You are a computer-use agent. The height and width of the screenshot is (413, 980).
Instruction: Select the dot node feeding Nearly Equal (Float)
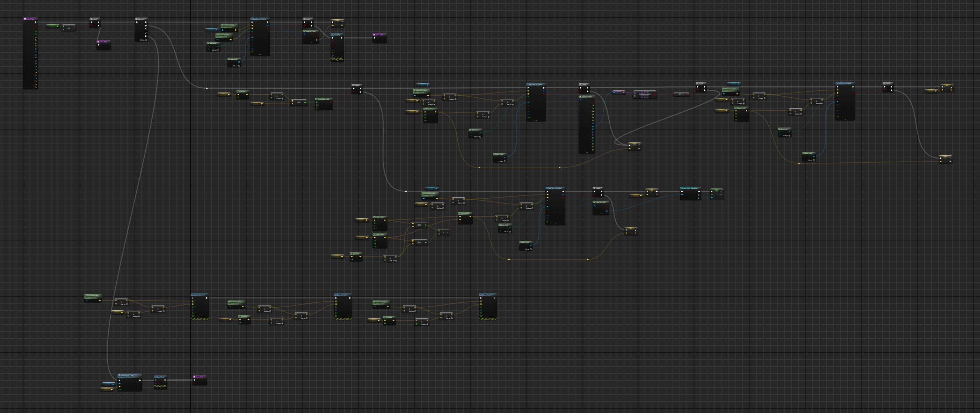(299, 102)
